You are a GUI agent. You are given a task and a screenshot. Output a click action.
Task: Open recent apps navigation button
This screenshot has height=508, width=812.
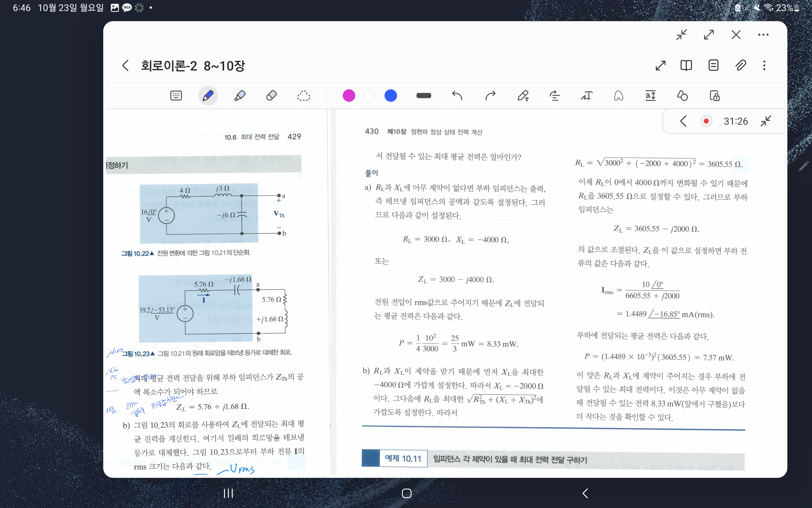pos(229,493)
